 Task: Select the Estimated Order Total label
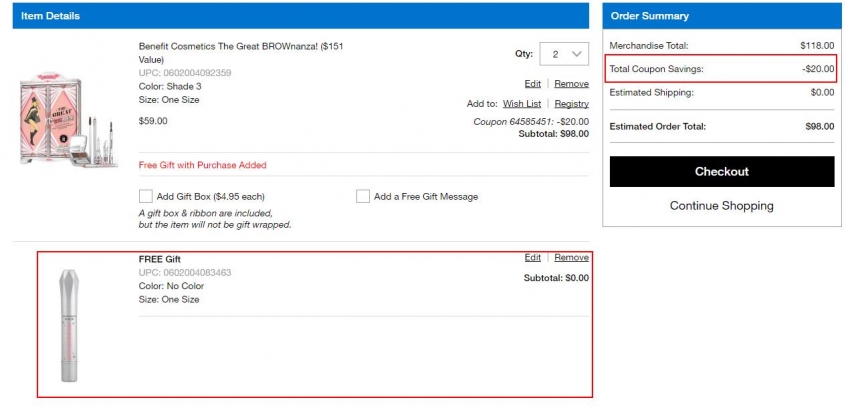click(x=658, y=127)
